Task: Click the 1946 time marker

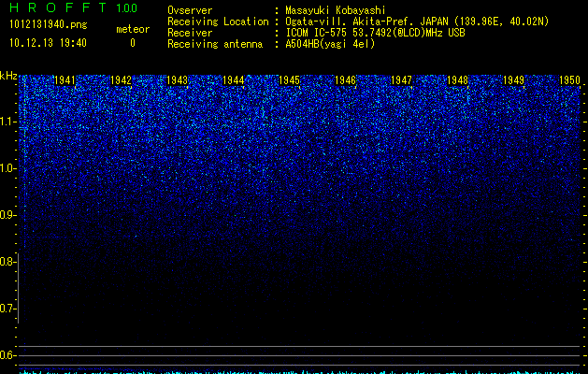Action: 345,80
